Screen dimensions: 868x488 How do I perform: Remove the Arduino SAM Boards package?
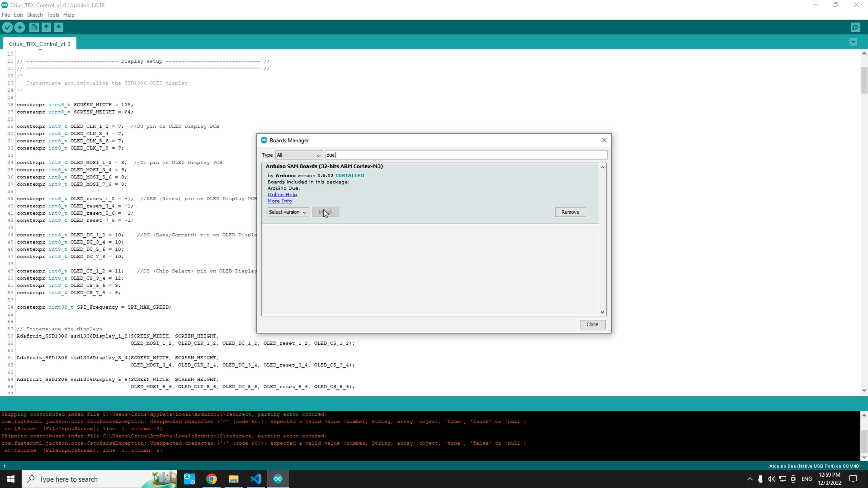pos(570,212)
